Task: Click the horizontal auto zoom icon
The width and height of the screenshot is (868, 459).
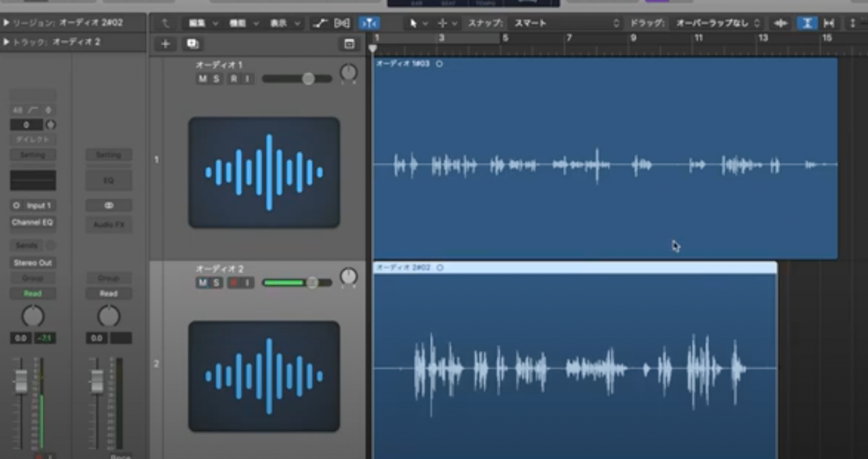Action: coord(829,23)
